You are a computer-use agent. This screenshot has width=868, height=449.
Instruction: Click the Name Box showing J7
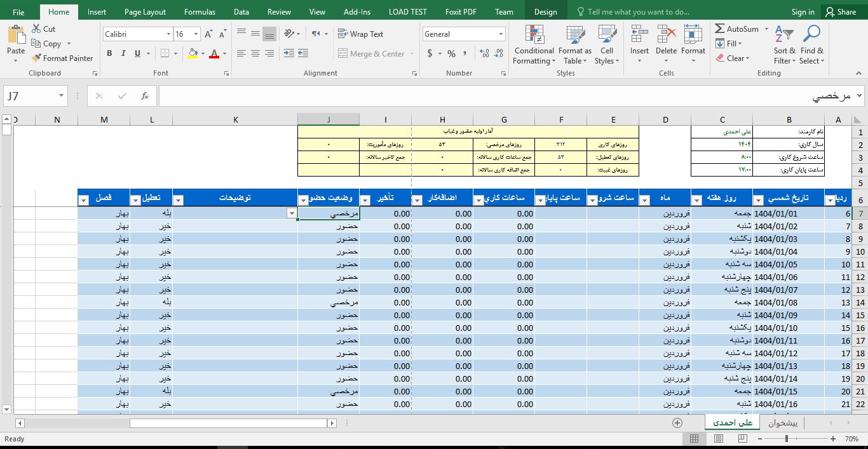(x=35, y=96)
